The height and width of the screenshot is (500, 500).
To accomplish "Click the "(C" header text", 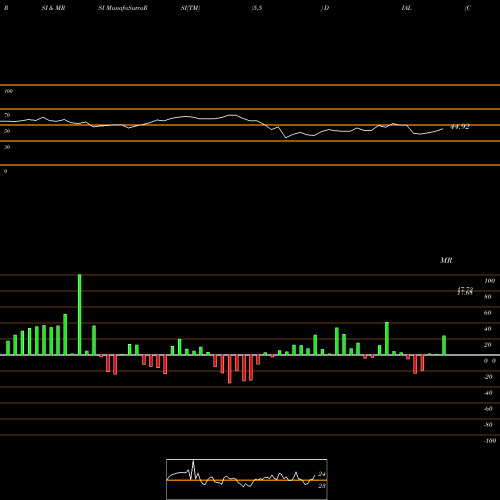I will (468, 8).
